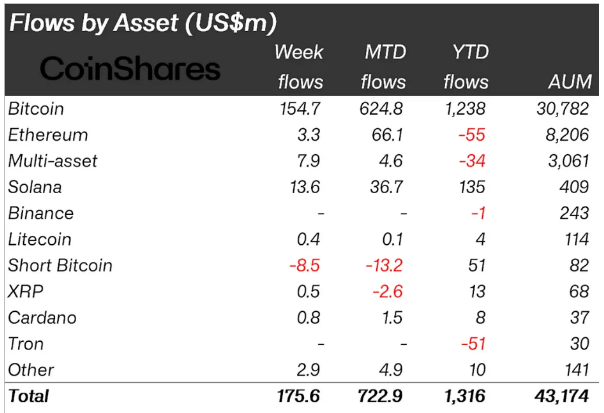Select the Binance row label
This screenshot has width=604, height=413.
point(40,213)
